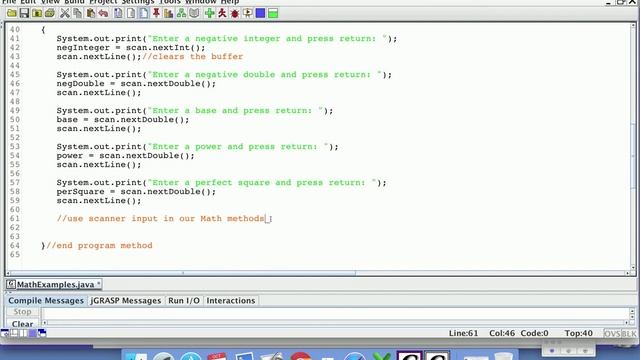
Task: Click the Browse folder toolbar icon
Action: click(37, 13)
